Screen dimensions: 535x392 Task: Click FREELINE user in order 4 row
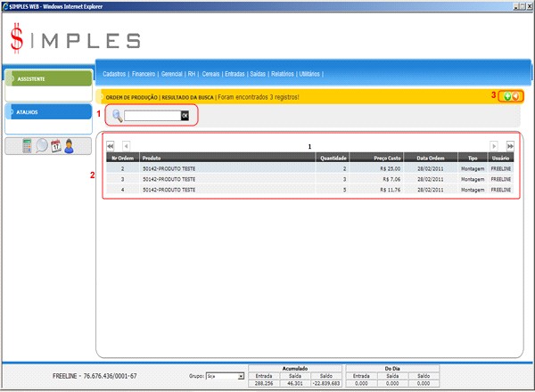500,190
